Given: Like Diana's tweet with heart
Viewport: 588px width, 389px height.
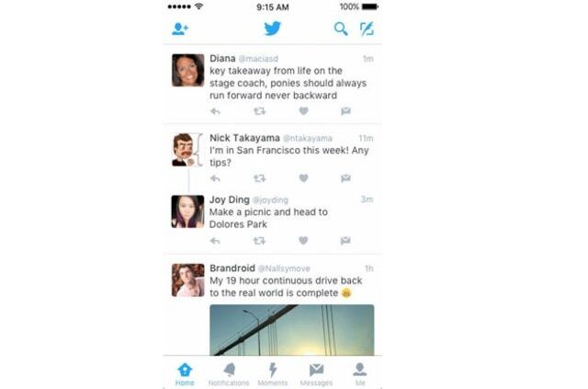Looking at the screenshot, I should point(303,110).
